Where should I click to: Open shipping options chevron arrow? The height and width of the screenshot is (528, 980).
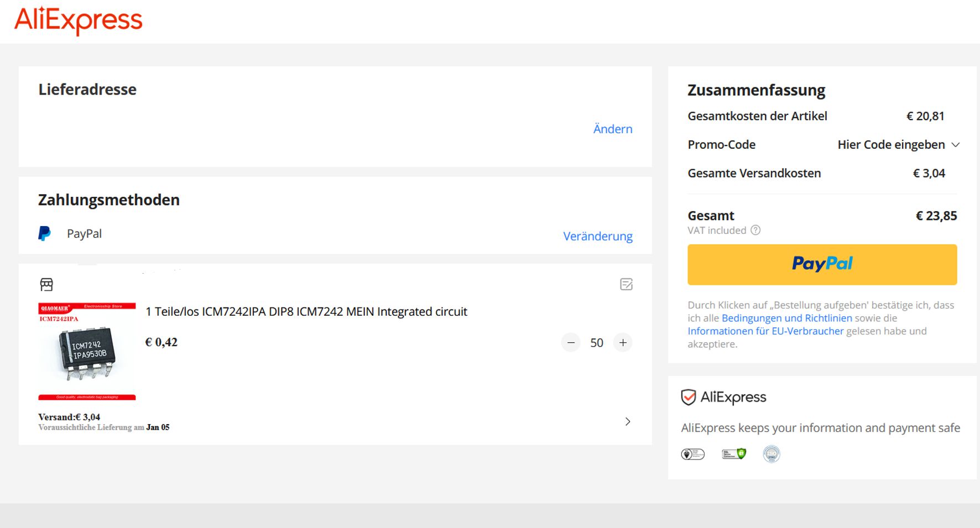(628, 422)
